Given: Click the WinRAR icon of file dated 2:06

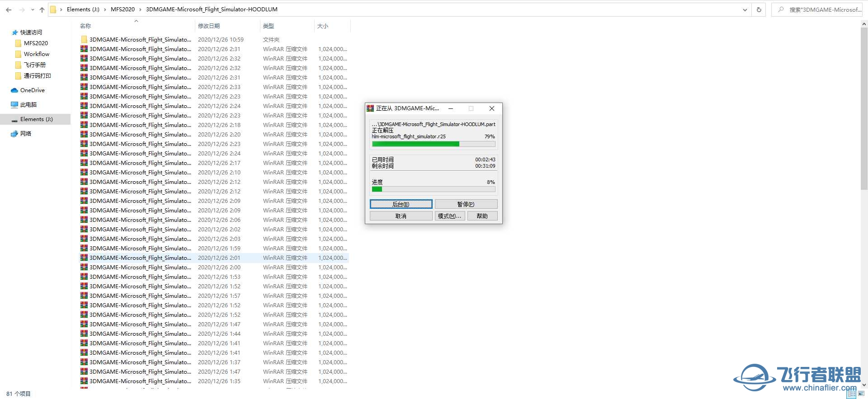Looking at the screenshot, I should click(84, 220).
